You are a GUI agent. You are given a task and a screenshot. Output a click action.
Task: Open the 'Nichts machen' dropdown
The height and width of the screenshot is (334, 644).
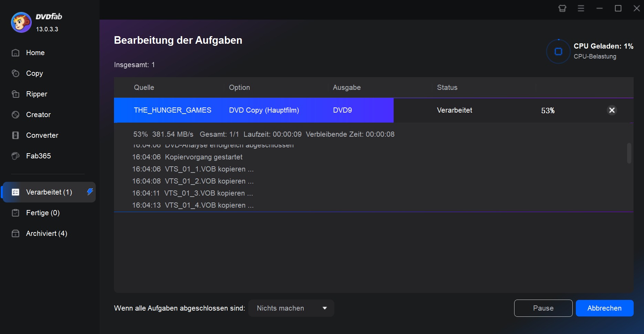pyautogui.click(x=291, y=308)
